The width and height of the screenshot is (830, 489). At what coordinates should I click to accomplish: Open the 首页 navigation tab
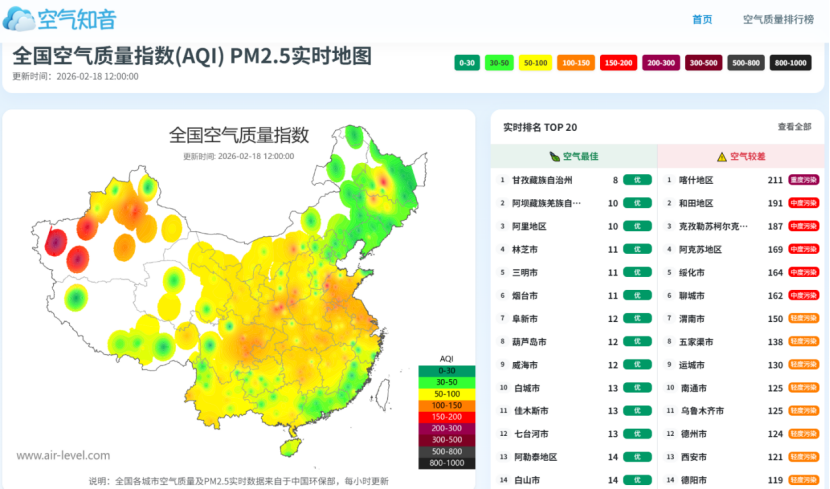click(702, 20)
